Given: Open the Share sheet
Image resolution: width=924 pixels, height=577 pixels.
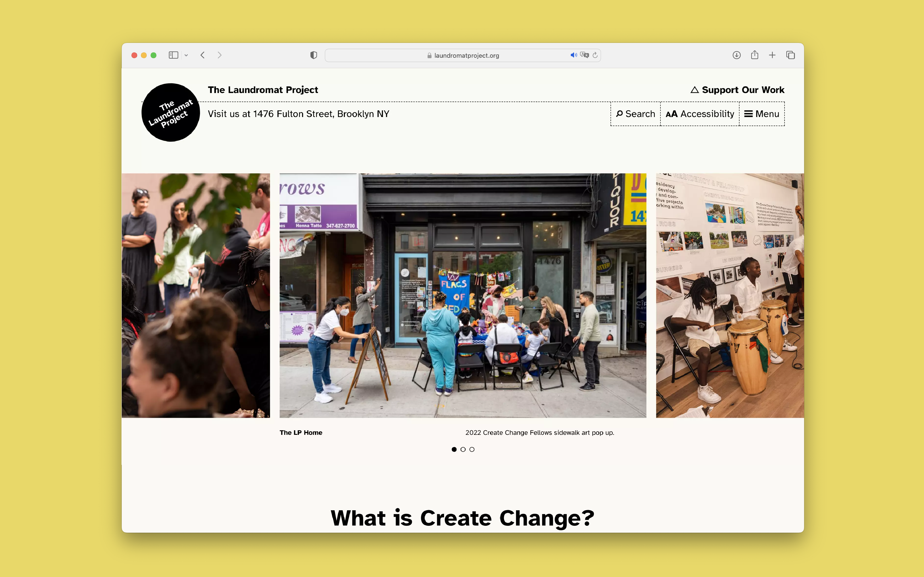Looking at the screenshot, I should 754,55.
